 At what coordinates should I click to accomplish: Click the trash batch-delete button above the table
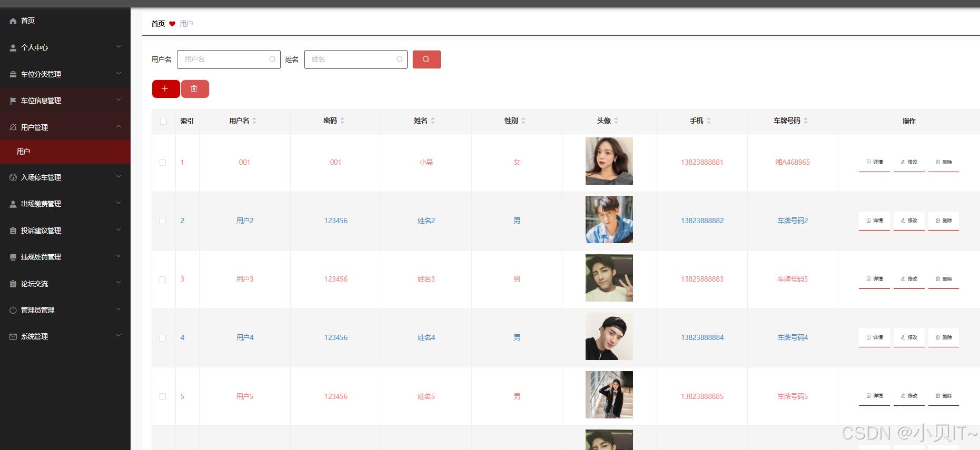[x=195, y=89]
